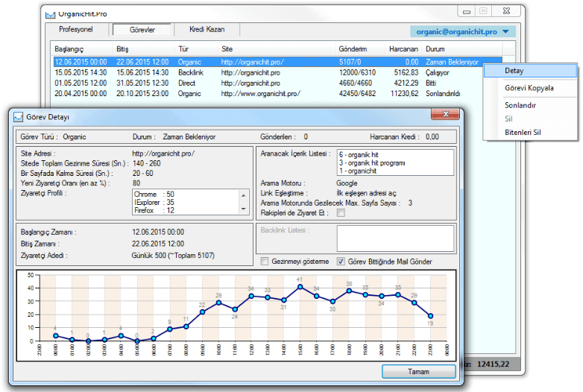Select '3 - organik hit programı' keyword entry
Screen dimensions: 583x392
click(372, 162)
